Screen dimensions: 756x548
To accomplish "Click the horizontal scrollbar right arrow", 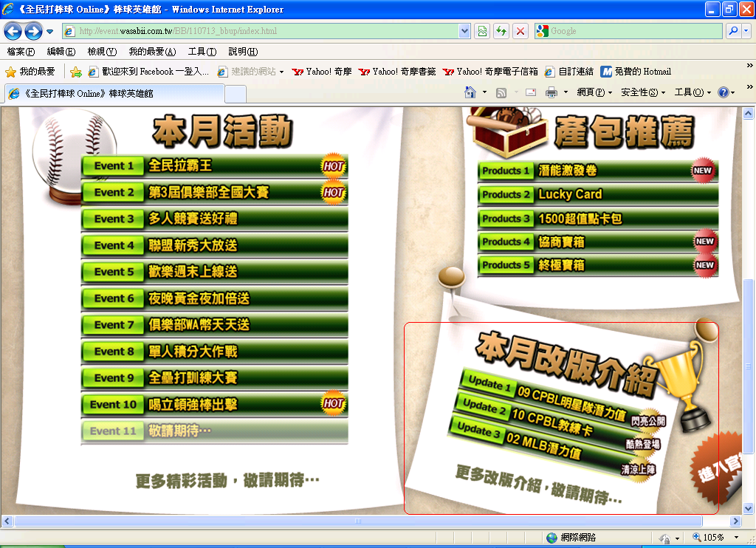I will click(735, 521).
